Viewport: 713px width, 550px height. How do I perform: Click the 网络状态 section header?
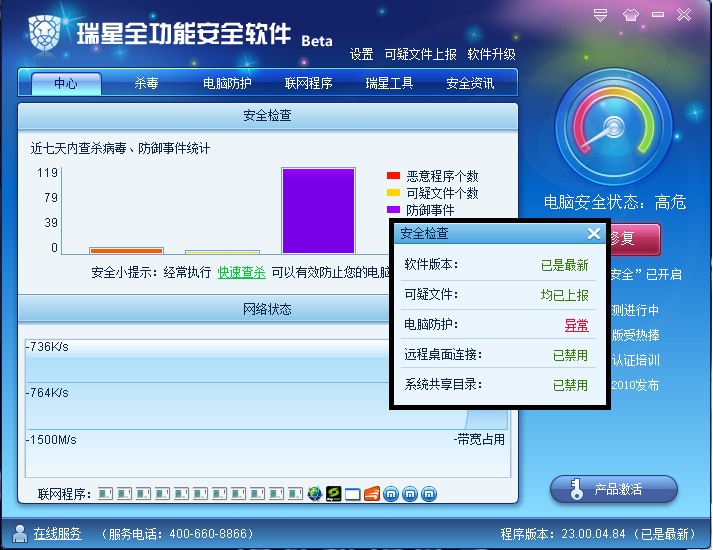point(267,309)
